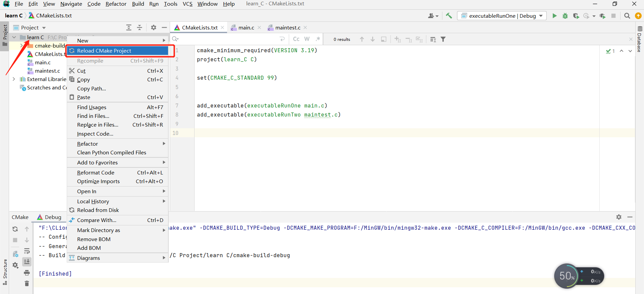This screenshot has width=644, height=294.
Task: Click the orange update notification icon
Action: (638, 16)
